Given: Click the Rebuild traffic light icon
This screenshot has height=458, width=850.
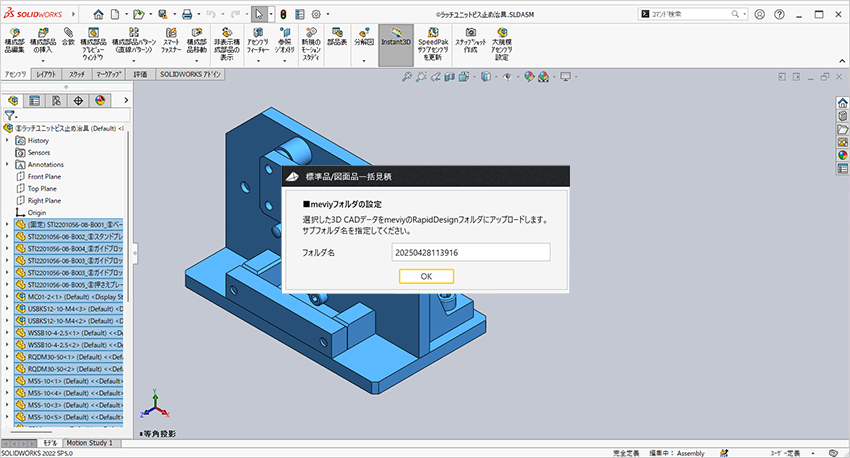Looking at the screenshot, I should [x=283, y=14].
